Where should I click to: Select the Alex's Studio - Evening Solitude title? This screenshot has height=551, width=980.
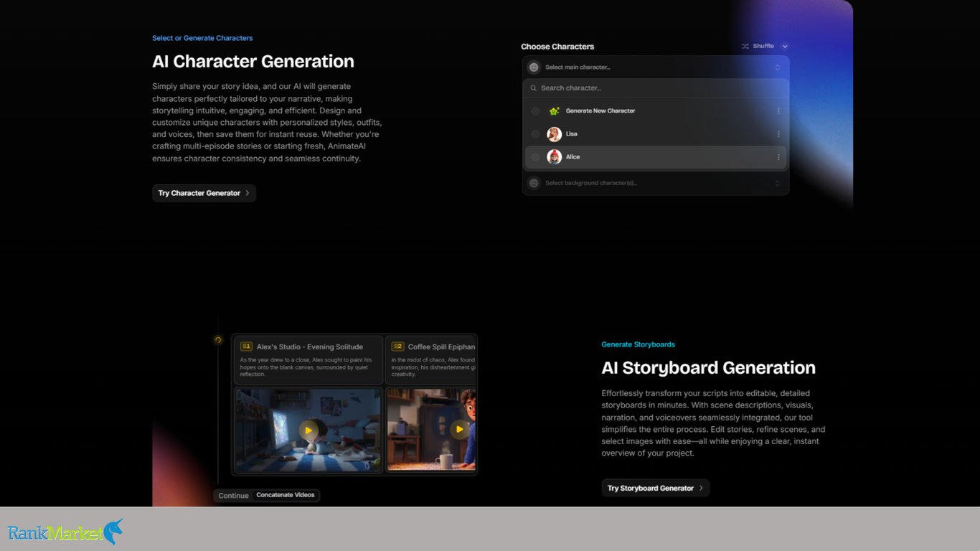[310, 347]
